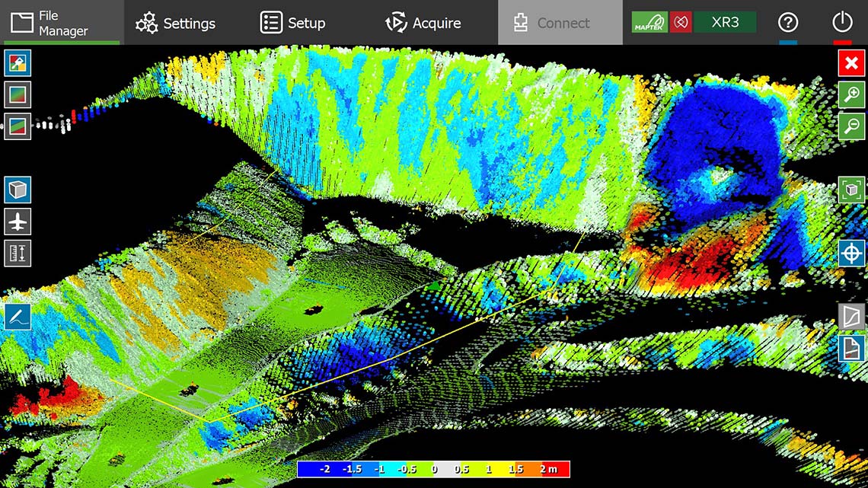This screenshot has height=488, width=868.
Task: Open the 3D cube view mode
Action: pos(17,190)
